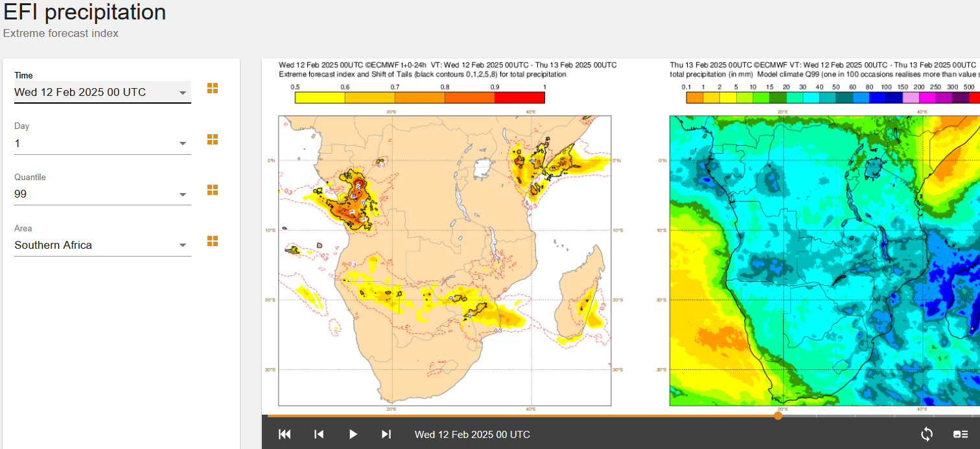Toggle animation loop sync icon
The height and width of the screenshot is (449, 980).
pos(927,434)
